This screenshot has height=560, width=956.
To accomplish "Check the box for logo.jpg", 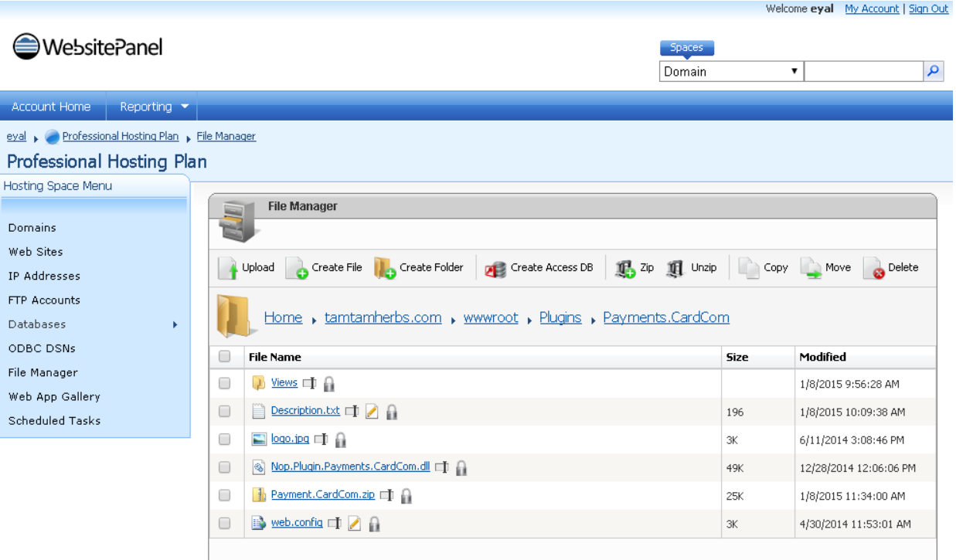I will pos(225,439).
